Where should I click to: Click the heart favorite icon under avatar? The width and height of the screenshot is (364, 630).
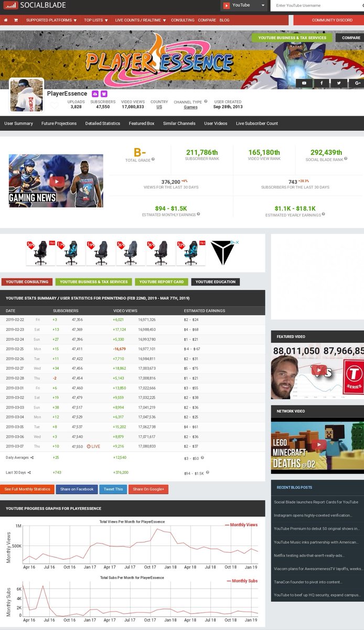55,107
